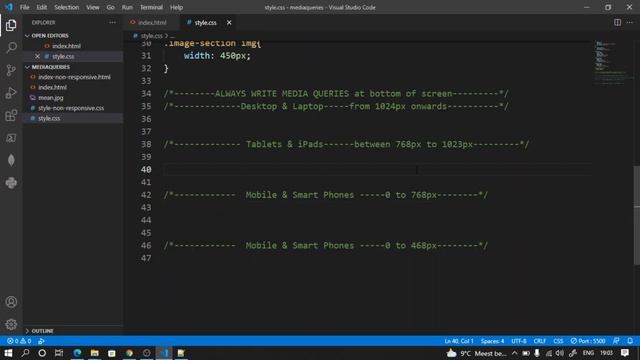Change line ending via CRLF
This screenshot has height=360, width=640.
click(540, 341)
